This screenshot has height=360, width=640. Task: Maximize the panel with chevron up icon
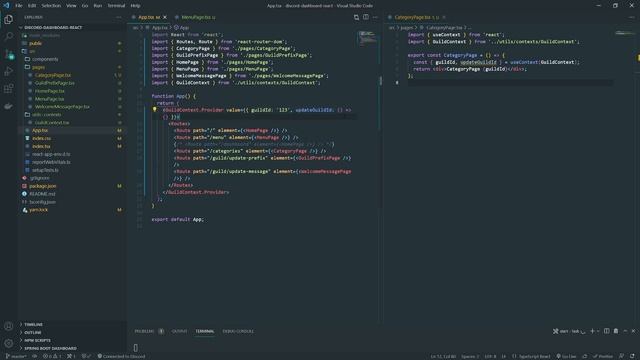coord(625,331)
